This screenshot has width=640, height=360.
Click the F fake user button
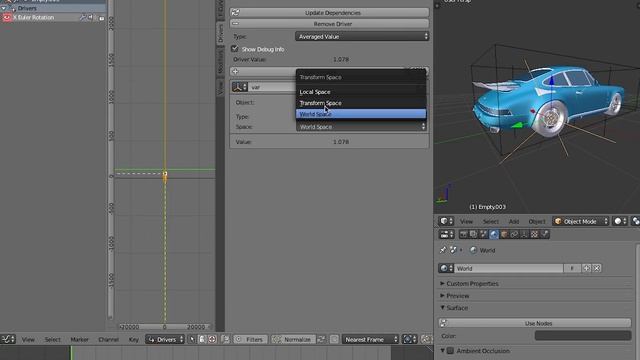pos(572,268)
